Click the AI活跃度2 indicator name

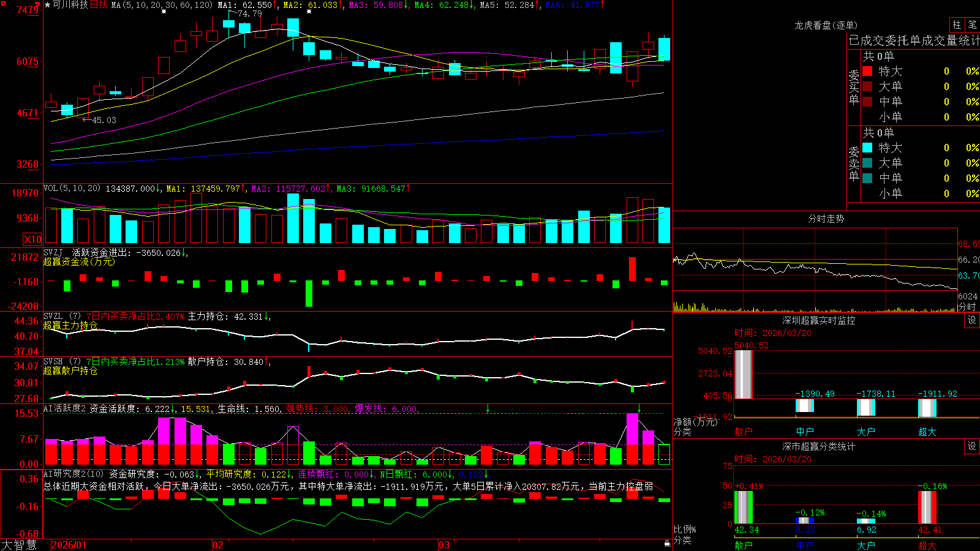point(65,408)
